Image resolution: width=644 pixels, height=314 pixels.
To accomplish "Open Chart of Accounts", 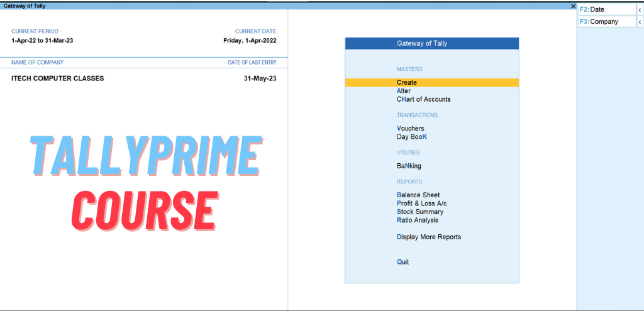I will coord(423,99).
